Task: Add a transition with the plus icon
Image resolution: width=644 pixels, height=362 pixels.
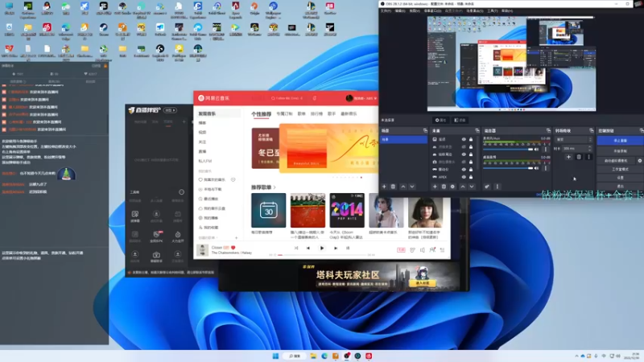Action: point(569,157)
